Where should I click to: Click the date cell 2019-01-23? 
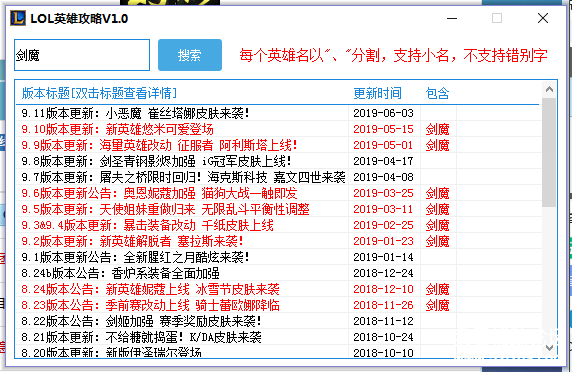[383, 241]
